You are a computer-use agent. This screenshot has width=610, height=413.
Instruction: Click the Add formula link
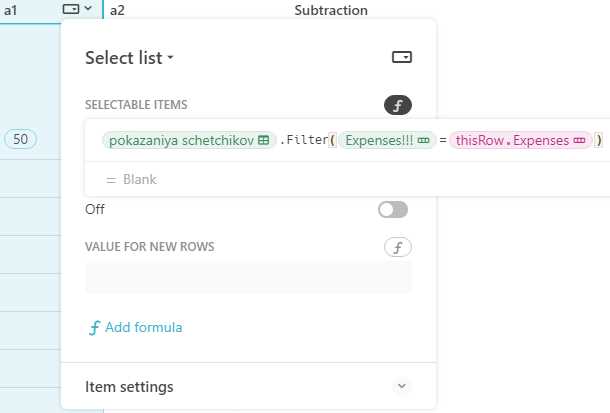point(144,327)
